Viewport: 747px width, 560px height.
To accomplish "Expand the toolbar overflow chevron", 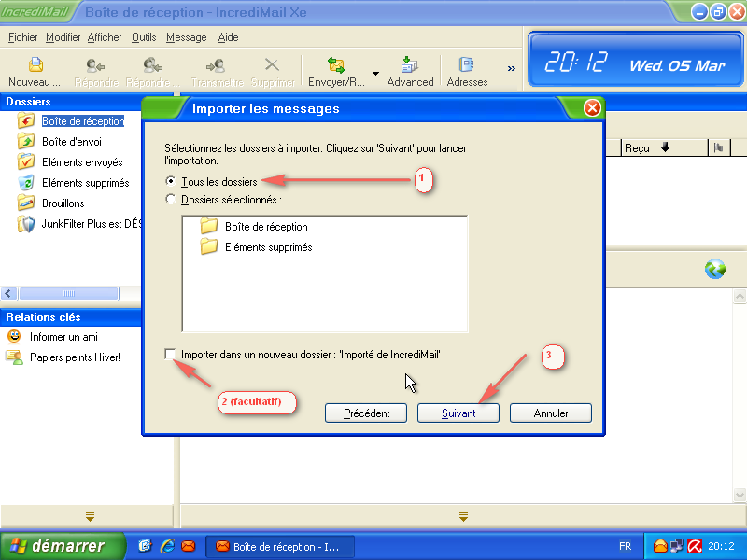I will point(511,68).
